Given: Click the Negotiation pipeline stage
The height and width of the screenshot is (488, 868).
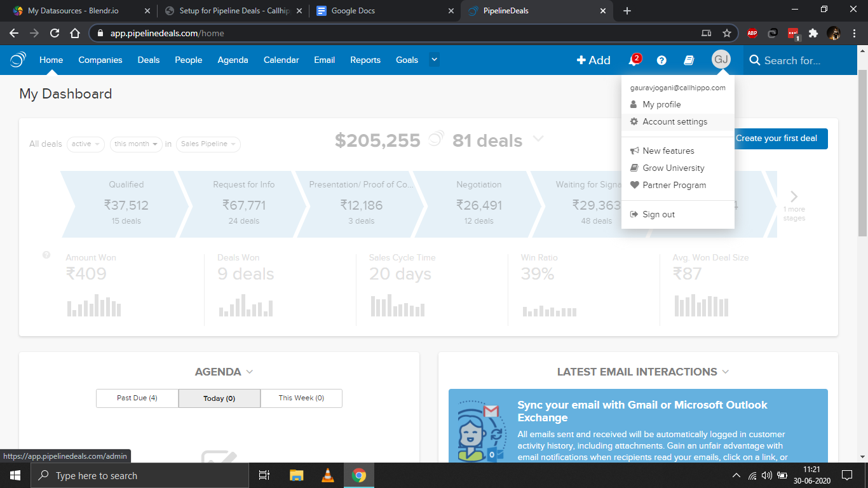Looking at the screenshot, I should pyautogui.click(x=479, y=204).
